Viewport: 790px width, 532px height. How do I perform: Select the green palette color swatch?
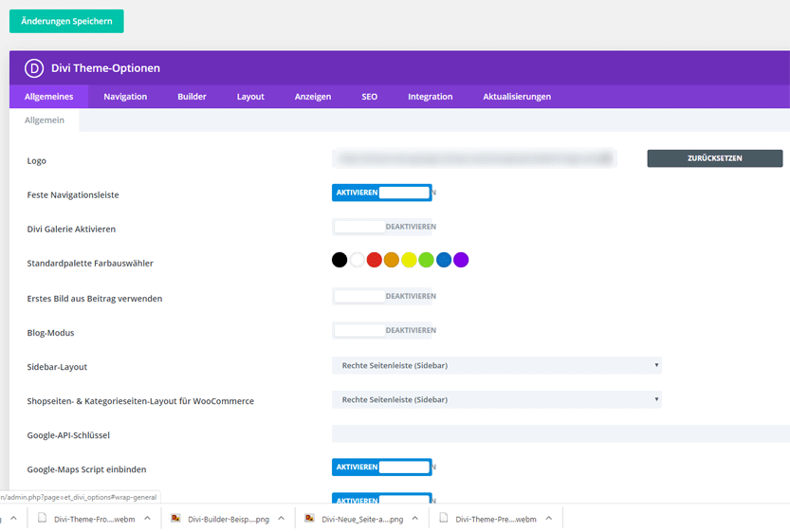pos(426,260)
